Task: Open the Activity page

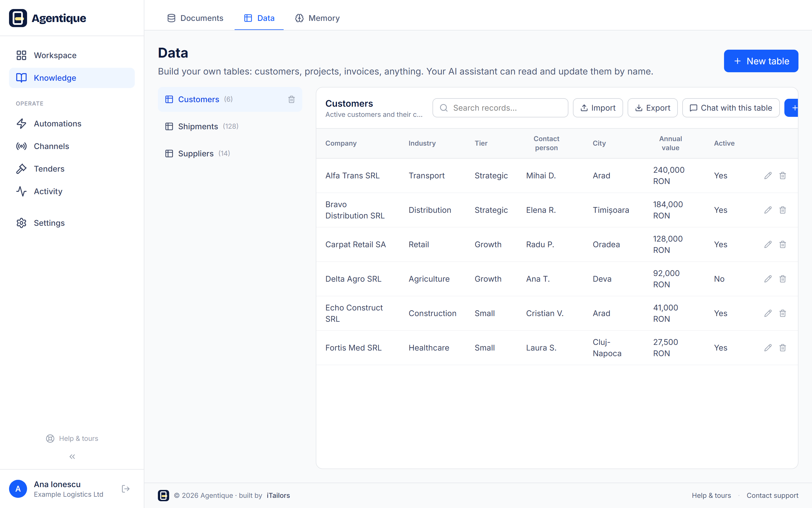Action: [72, 191]
